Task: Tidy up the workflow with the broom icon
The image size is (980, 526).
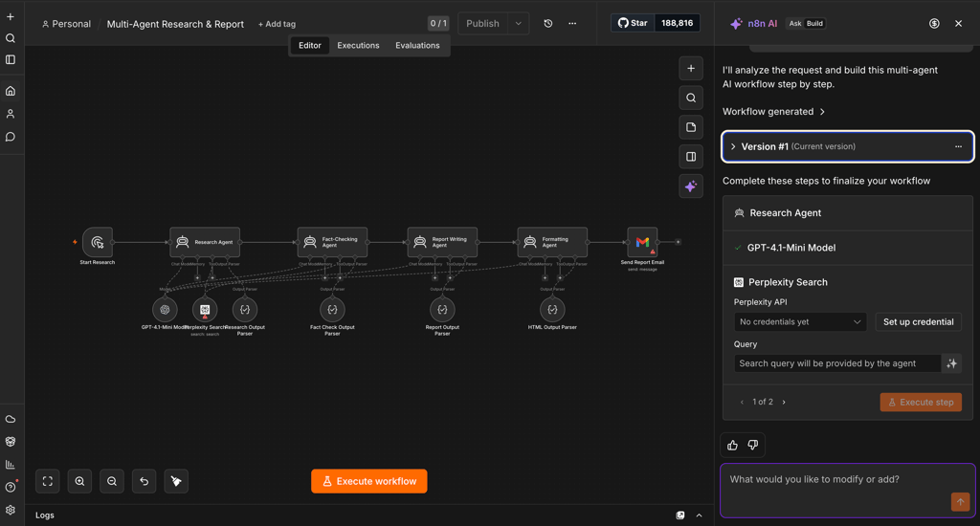Action: (x=176, y=481)
